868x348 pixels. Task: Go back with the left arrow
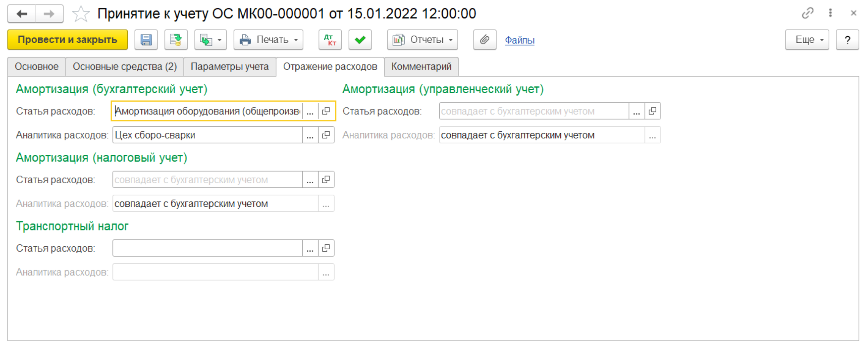click(22, 14)
